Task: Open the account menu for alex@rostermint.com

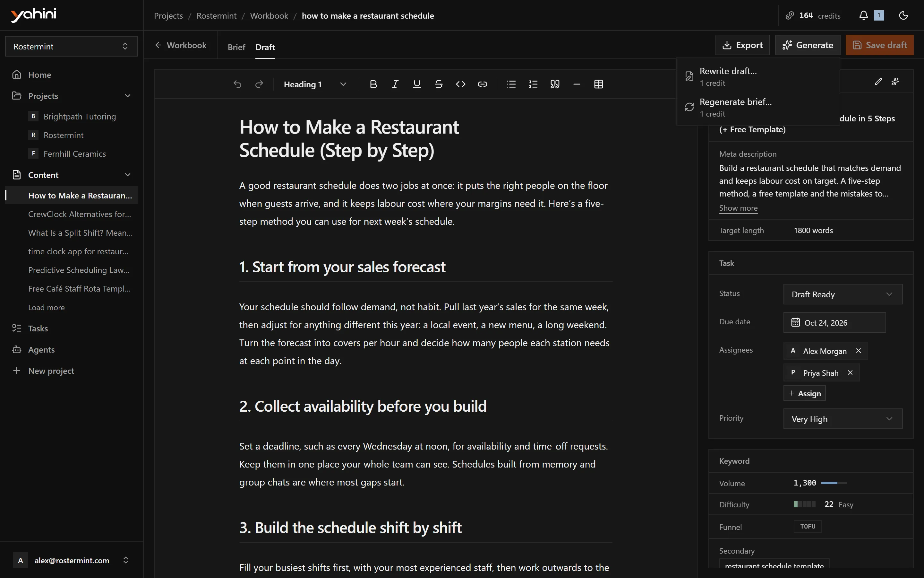Action: [72, 560]
